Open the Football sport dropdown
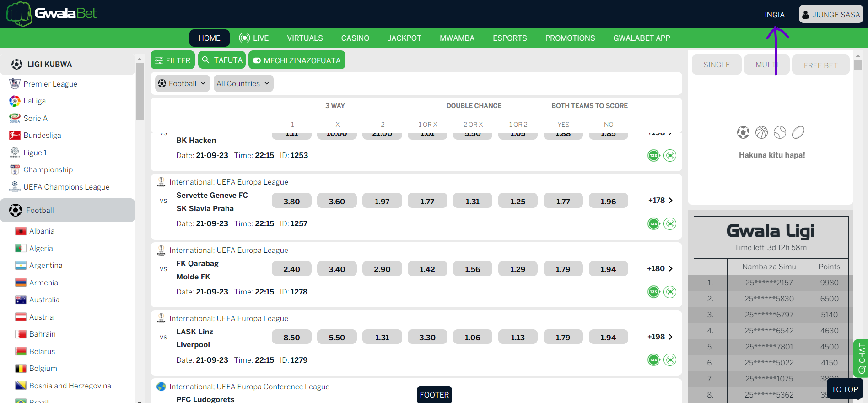 click(182, 83)
